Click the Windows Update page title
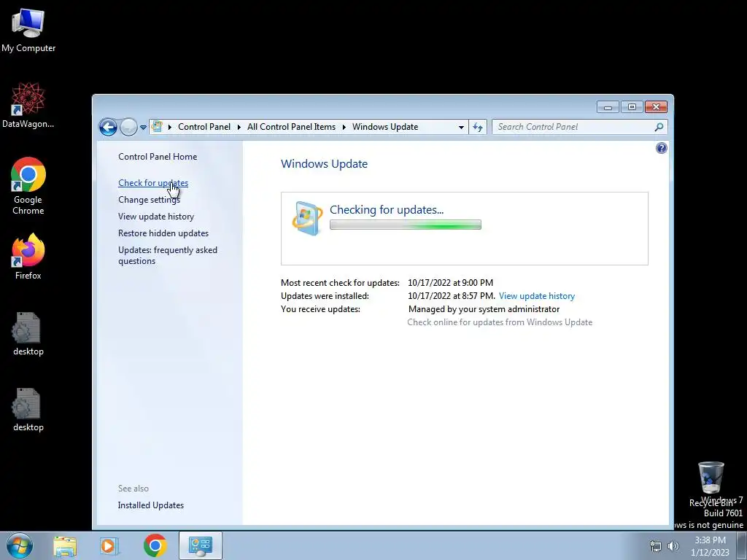 (324, 164)
